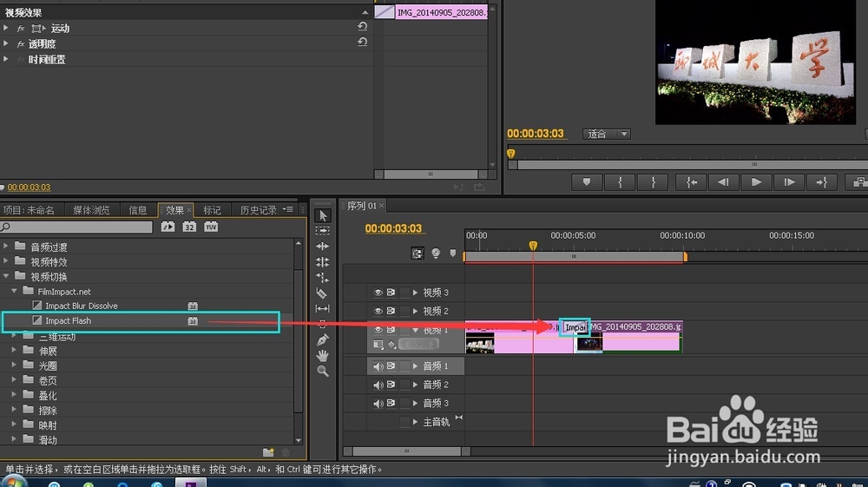Click the 32-bit effects filter icon
The width and height of the screenshot is (868, 487).
click(189, 227)
